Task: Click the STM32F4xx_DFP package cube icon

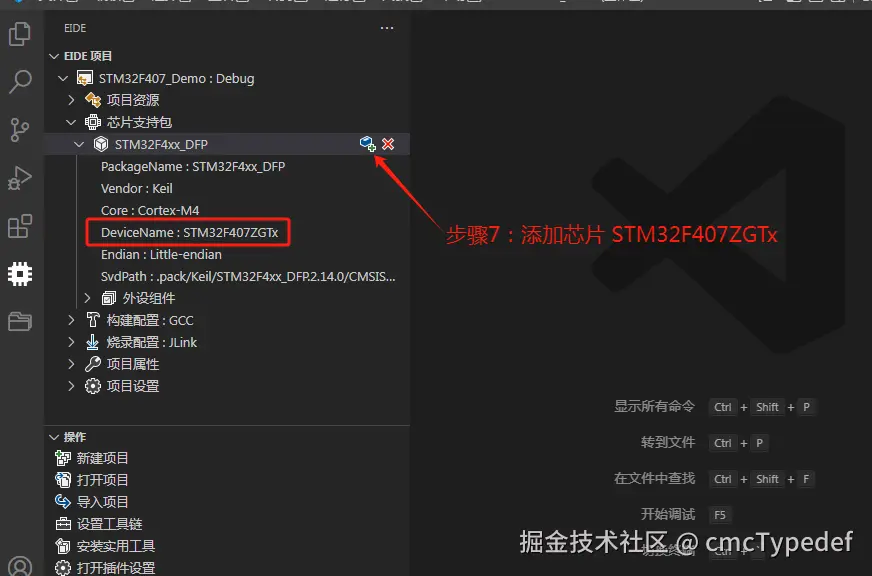Action: tap(101, 144)
